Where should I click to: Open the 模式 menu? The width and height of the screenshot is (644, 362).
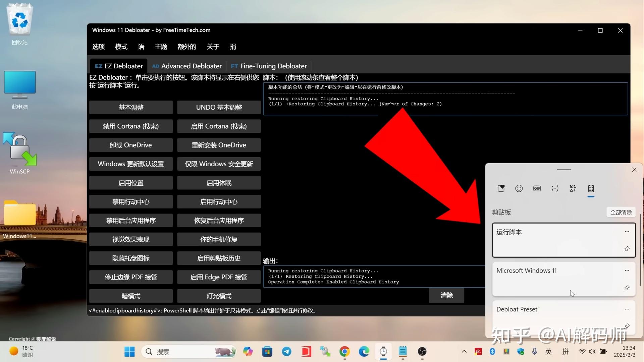coord(121,47)
